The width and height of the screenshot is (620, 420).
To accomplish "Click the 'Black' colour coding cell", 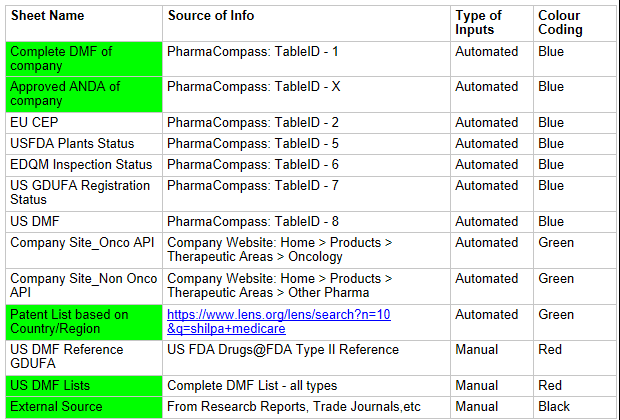I will [x=575, y=407].
